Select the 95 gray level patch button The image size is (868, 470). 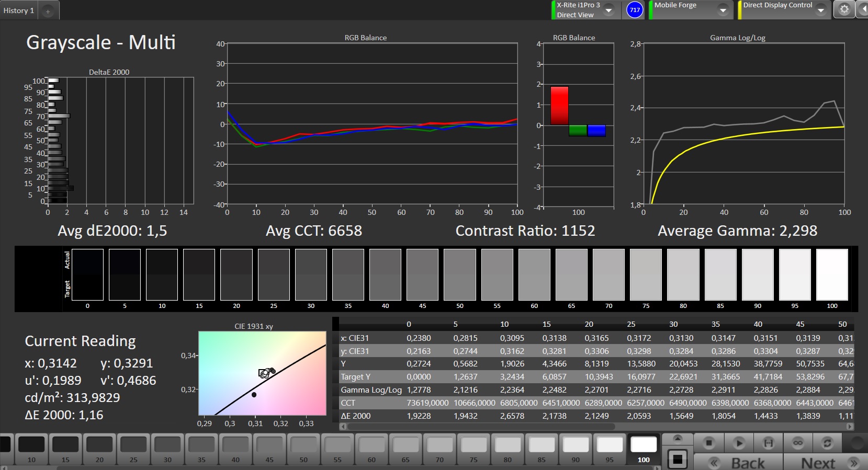click(610, 450)
